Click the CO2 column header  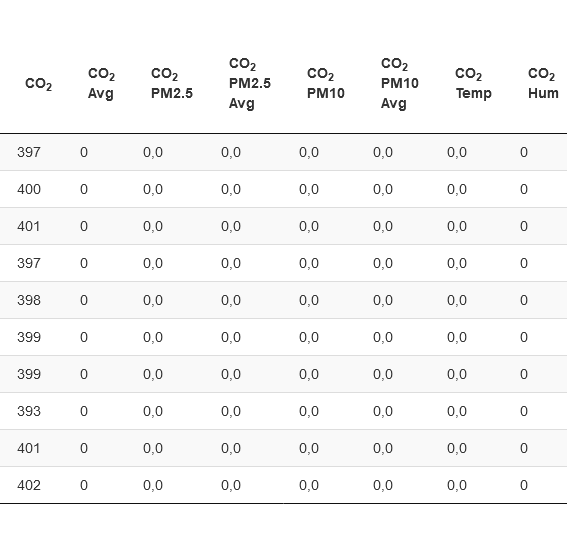tap(38, 84)
